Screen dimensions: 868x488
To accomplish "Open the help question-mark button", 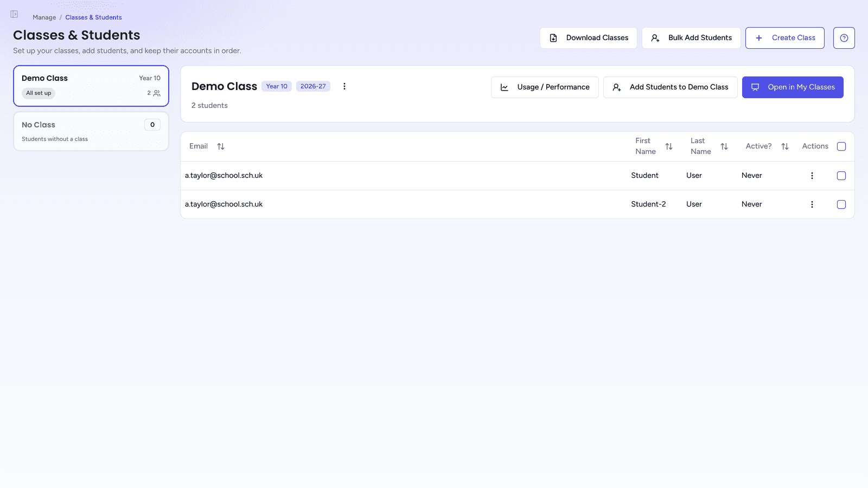I will click(x=844, y=38).
